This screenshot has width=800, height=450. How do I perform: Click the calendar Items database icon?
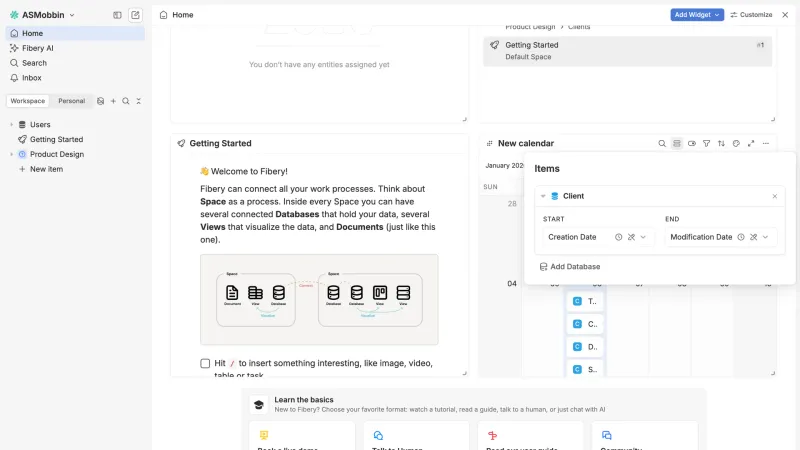click(677, 143)
